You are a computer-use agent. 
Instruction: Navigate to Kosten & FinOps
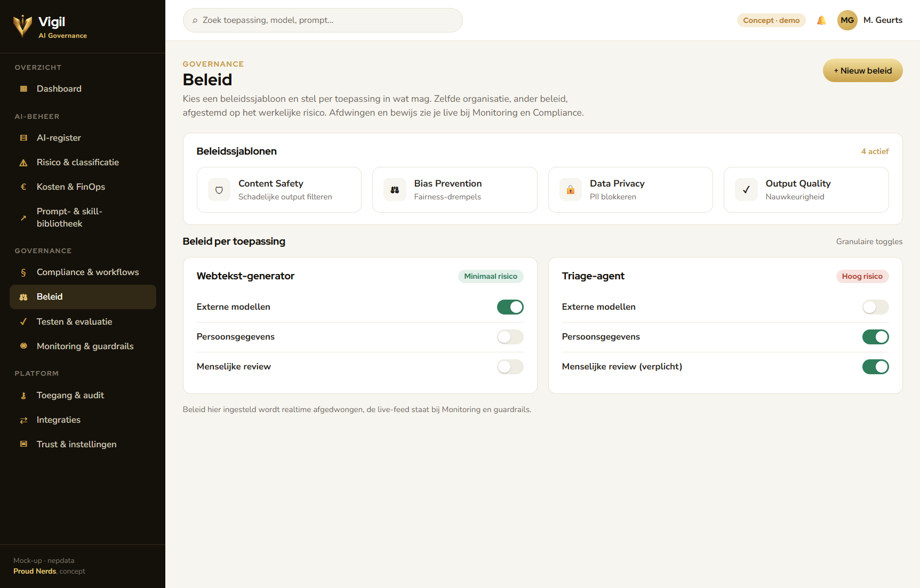83,187
